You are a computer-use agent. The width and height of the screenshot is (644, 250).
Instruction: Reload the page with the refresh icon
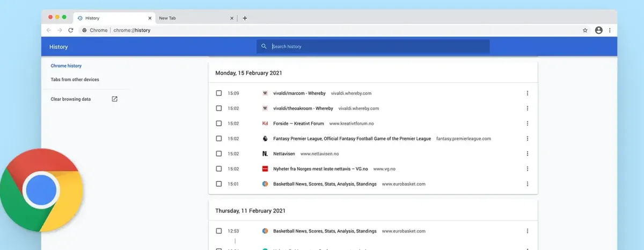point(70,30)
